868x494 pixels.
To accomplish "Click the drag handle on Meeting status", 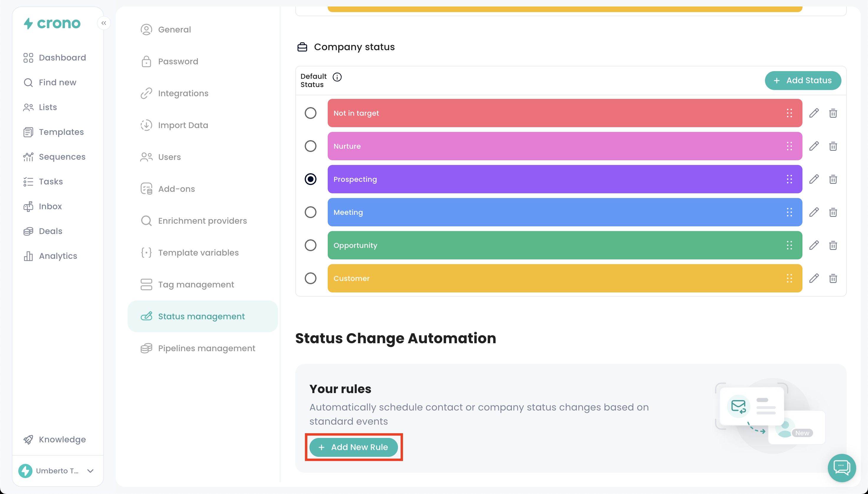I will 789,212.
